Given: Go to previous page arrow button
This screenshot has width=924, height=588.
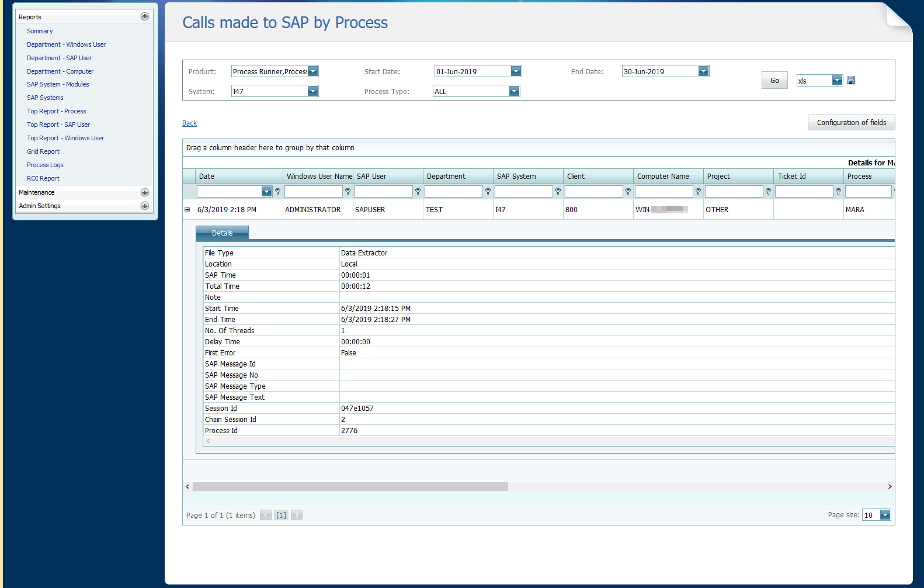Looking at the screenshot, I should (x=266, y=515).
